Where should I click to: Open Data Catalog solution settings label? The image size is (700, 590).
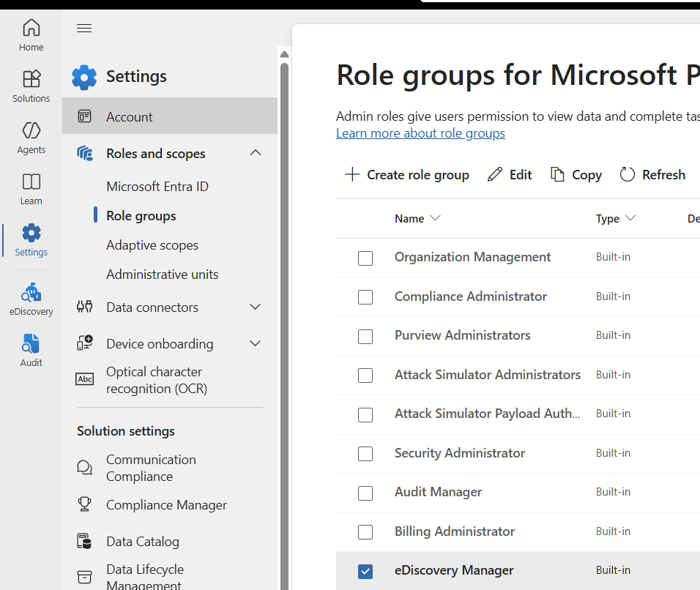[x=143, y=542]
